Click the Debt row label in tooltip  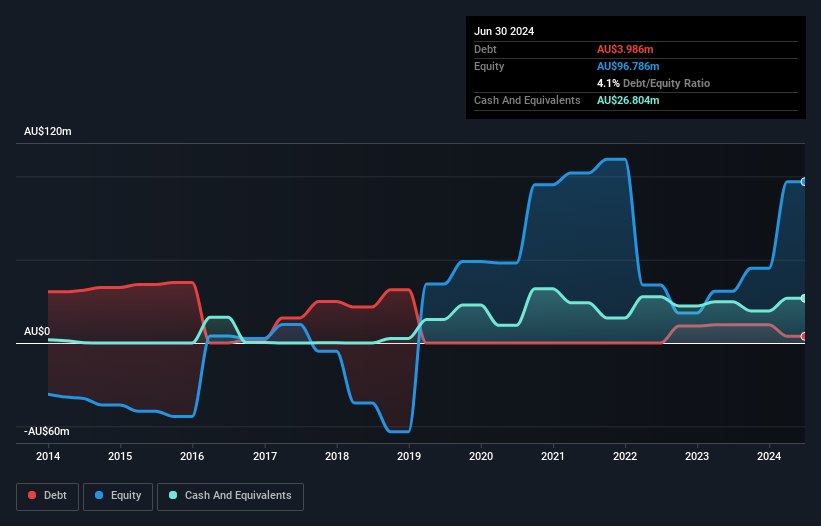click(x=485, y=49)
